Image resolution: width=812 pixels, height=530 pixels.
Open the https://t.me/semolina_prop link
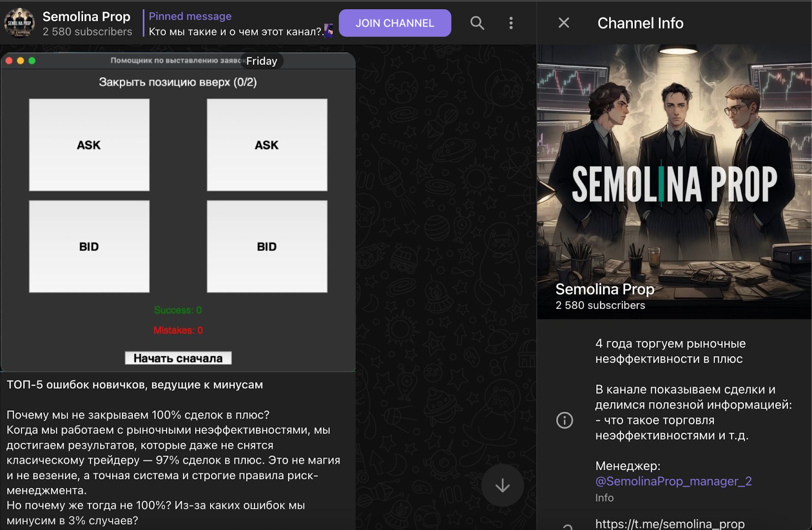click(670, 524)
